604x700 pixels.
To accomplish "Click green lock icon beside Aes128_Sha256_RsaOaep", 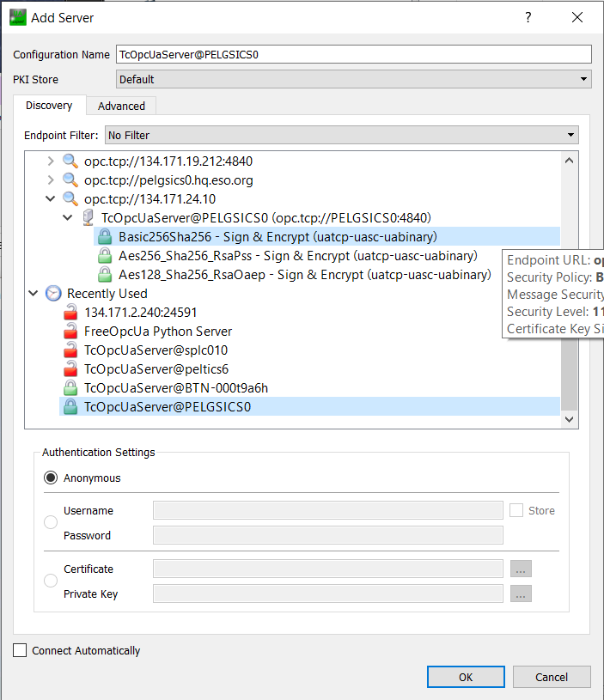I will (105, 275).
